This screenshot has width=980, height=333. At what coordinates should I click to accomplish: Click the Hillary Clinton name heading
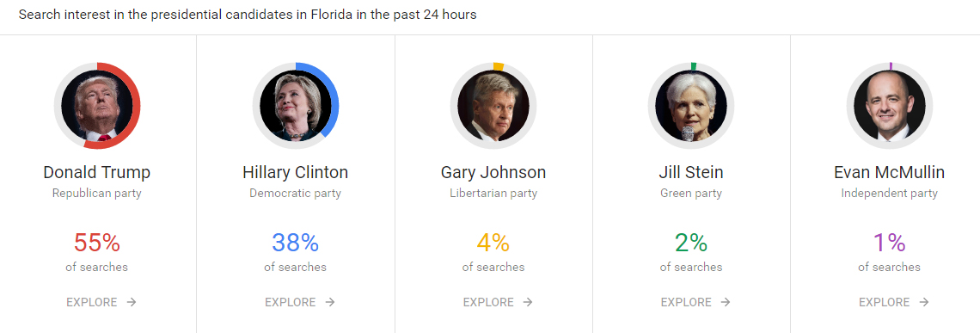click(296, 172)
